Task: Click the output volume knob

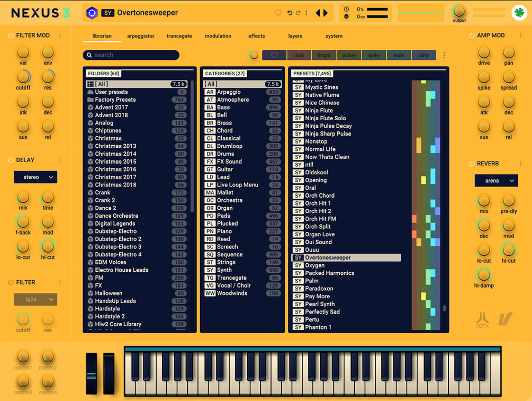Action: coord(459,11)
